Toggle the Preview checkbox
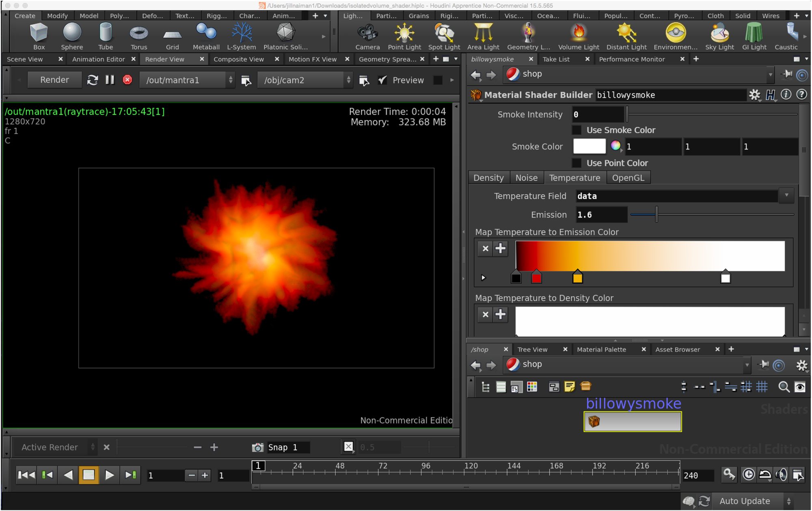812x511 pixels. tap(382, 80)
